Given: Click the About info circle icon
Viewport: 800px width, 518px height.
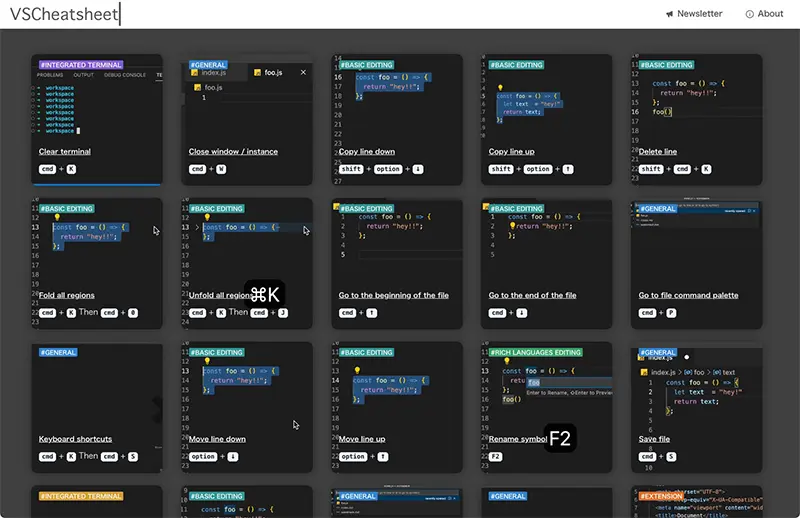Looking at the screenshot, I should 749,14.
